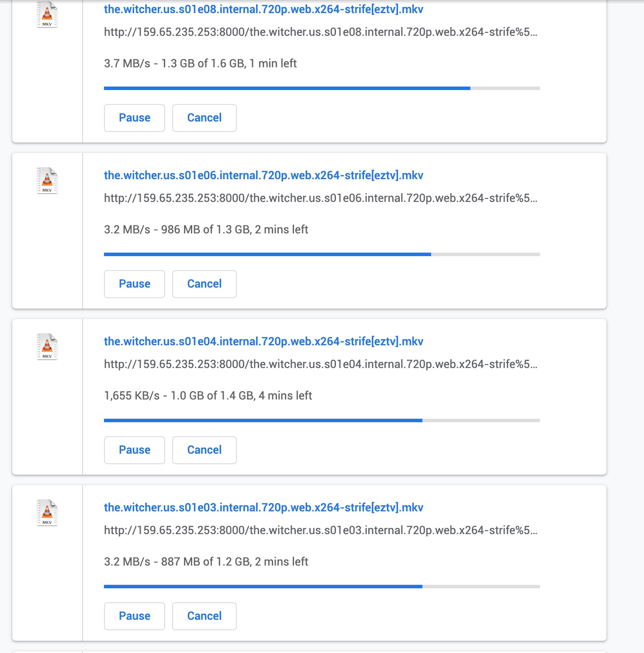Click the s01e04 download progress bar
Viewport: 644px width, 653px height.
(x=322, y=420)
